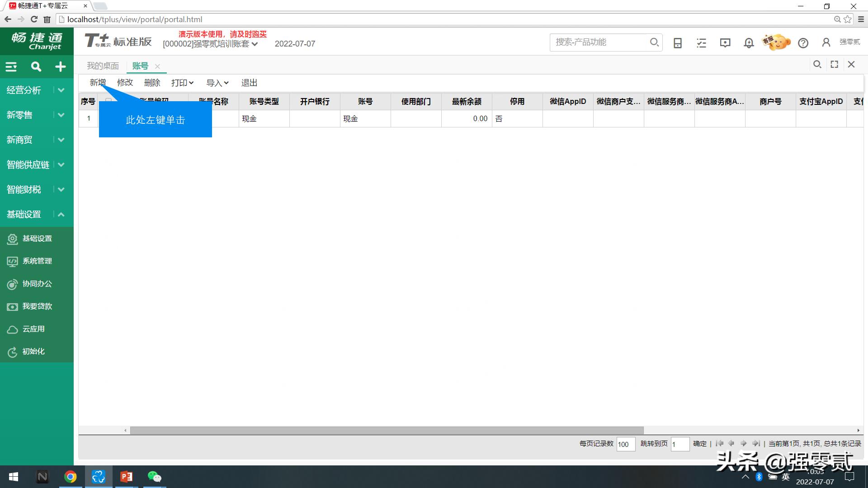Screen dimensions: 868x488
Task: Toggle the sidebar menu hamburger icon
Action: click(11, 67)
